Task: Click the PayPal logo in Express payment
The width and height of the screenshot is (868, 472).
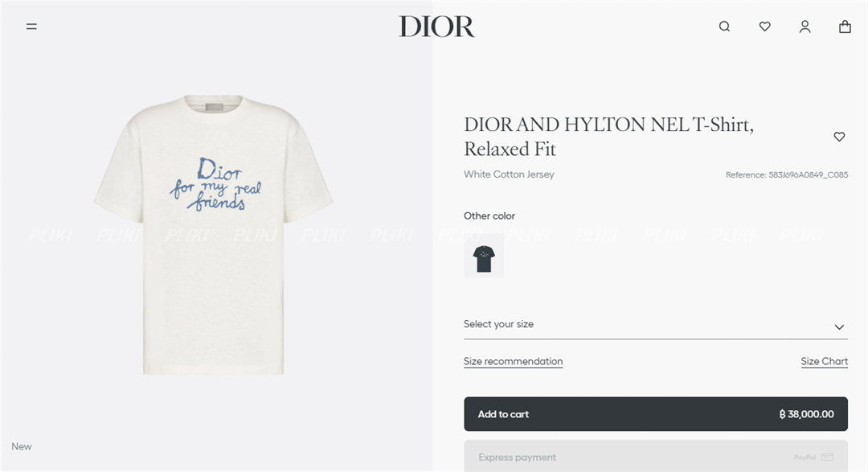Action: [x=805, y=457]
